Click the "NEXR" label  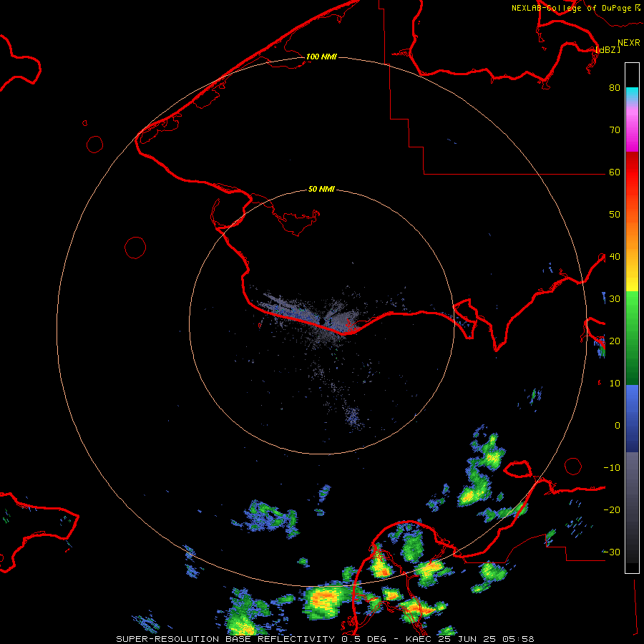[x=629, y=43]
